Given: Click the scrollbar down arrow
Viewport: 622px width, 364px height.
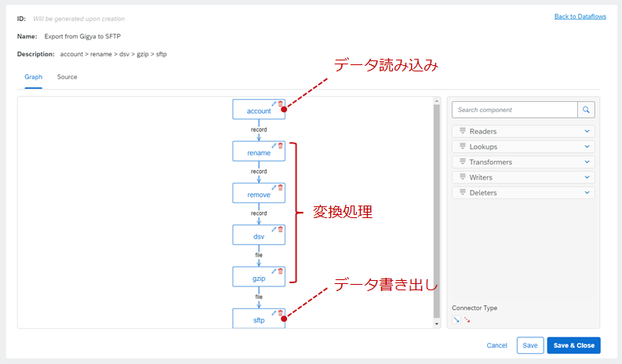Looking at the screenshot, I should tap(436, 324).
